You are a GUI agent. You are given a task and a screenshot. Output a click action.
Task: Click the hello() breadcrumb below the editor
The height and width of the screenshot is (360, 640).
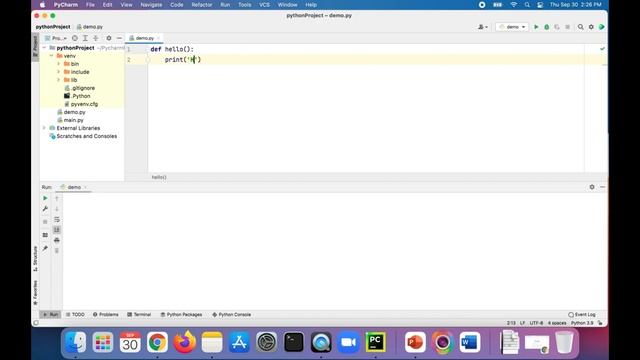click(159, 177)
